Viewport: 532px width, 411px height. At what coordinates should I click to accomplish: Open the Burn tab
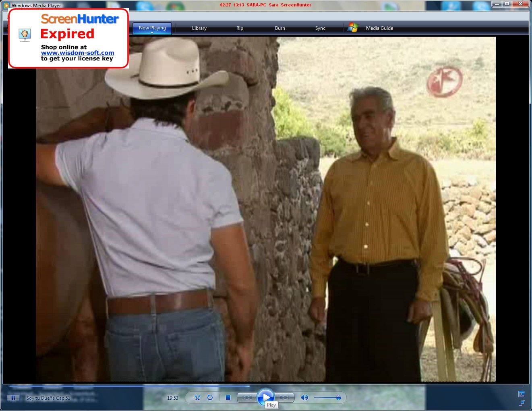coord(280,28)
